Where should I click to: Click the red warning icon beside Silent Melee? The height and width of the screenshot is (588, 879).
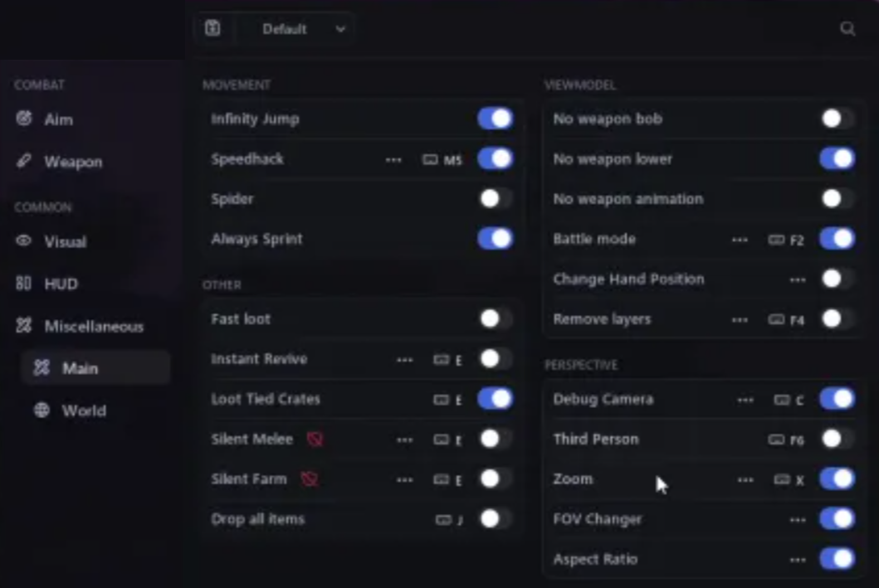click(x=315, y=439)
